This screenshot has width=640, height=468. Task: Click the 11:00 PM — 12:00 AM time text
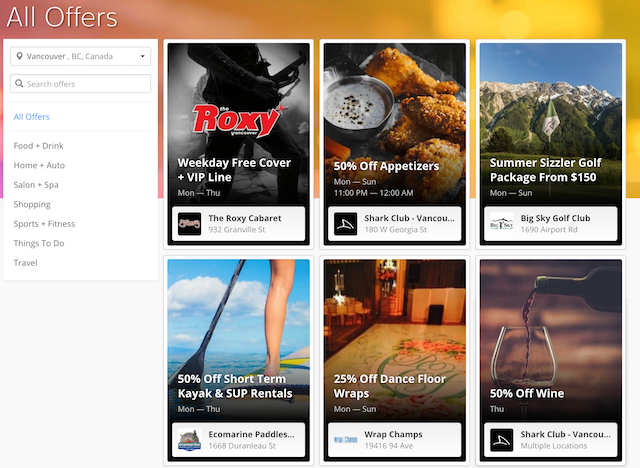pyautogui.click(x=373, y=193)
